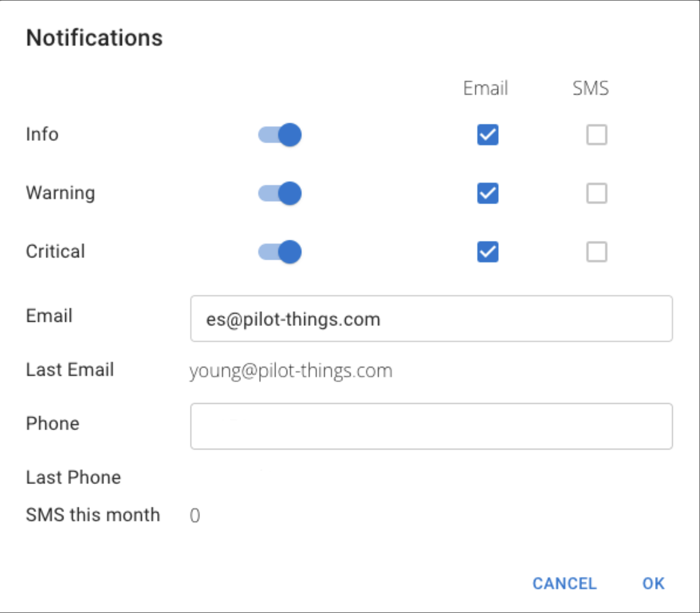Click the Email address input field
700x613 pixels.
(431, 318)
